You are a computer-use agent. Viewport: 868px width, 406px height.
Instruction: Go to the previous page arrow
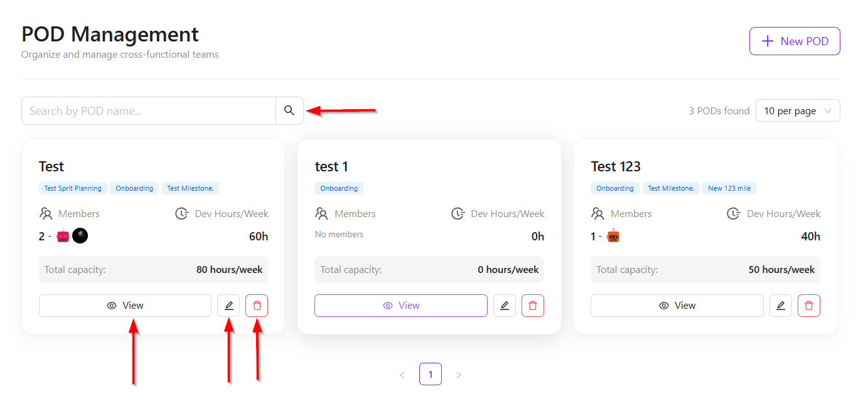click(x=402, y=375)
